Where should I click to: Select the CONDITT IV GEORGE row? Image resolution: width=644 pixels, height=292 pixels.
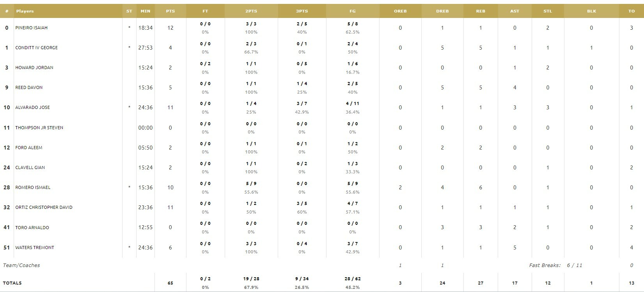click(322, 48)
